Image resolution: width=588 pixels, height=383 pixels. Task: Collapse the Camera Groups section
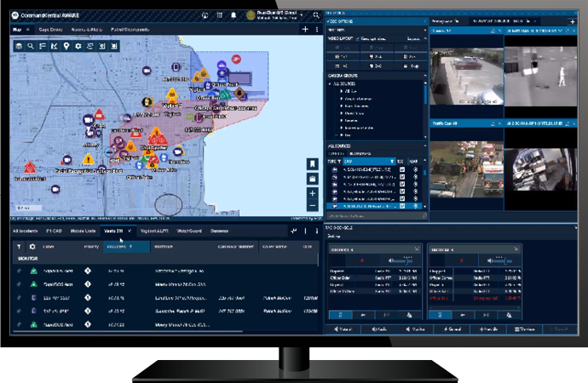[425, 75]
